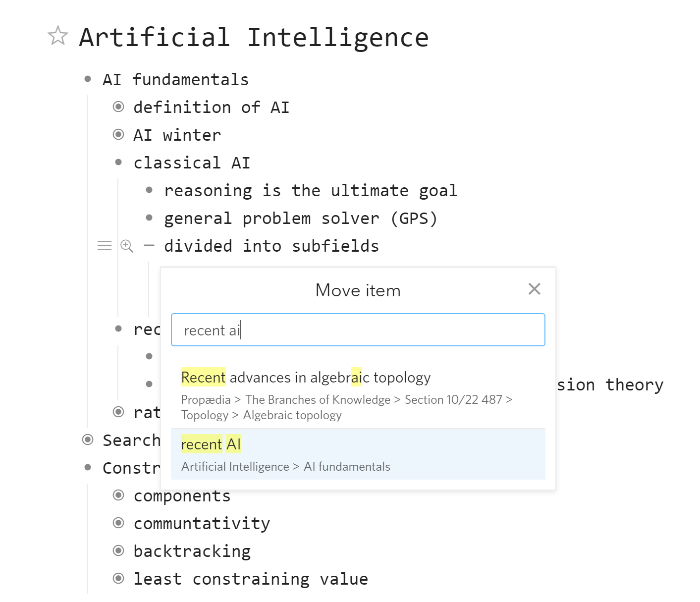Expand the AI winter bullet
This screenshot has height=602, width=700.
click(x=118, y=135)
